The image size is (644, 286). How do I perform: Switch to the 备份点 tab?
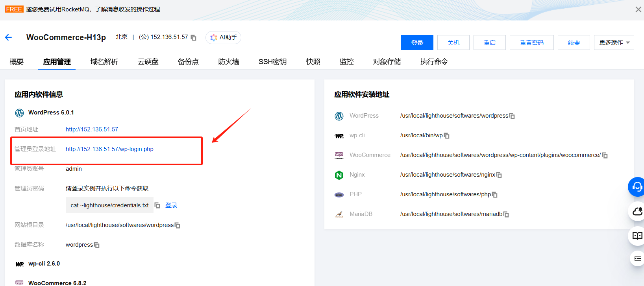188,62
